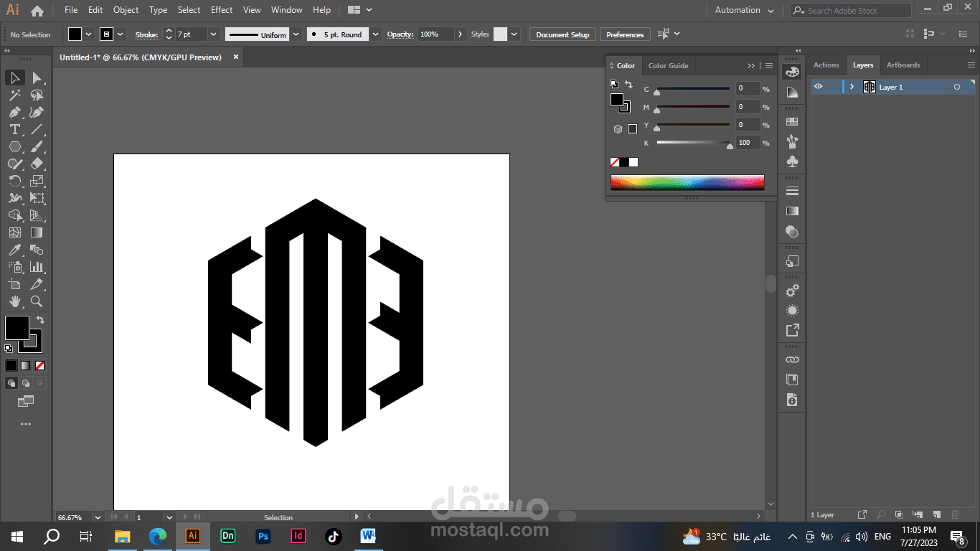980x551 pixels.
Task: Activate the Type tool
Action: click(14, 129)
